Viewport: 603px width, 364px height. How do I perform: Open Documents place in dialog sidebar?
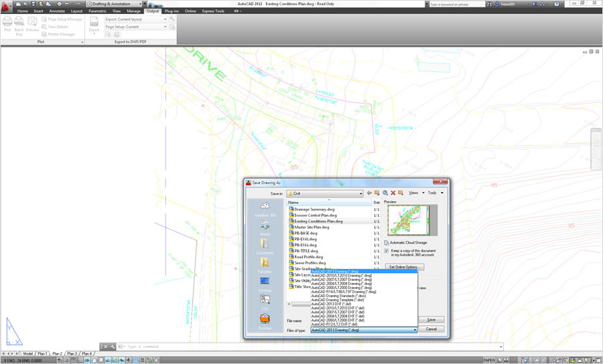click(265, 247)
